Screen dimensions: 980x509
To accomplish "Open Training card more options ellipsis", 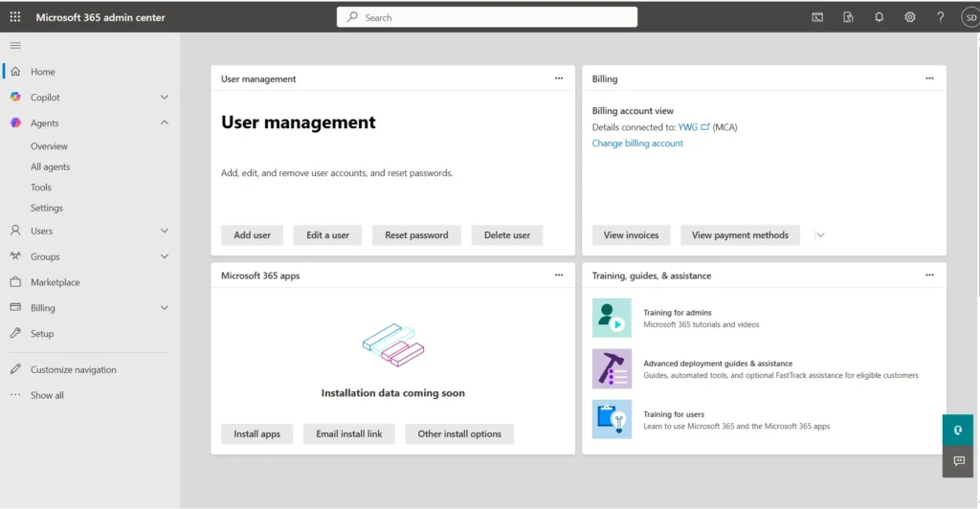I will (x=929, y=276).
